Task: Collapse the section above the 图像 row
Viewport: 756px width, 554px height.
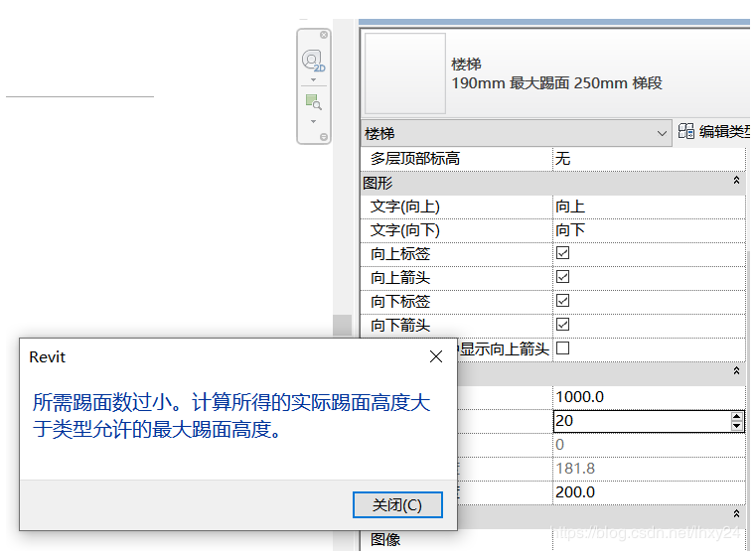Action: coord(736,514)
